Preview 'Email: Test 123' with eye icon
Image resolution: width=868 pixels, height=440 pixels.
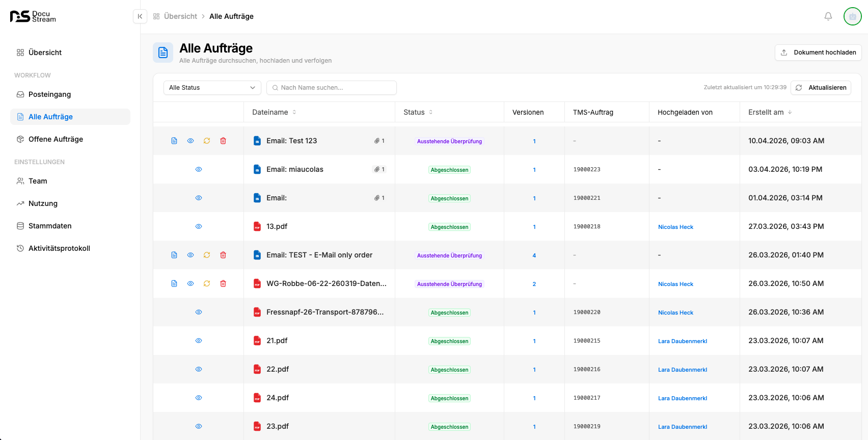coord(191,141)
